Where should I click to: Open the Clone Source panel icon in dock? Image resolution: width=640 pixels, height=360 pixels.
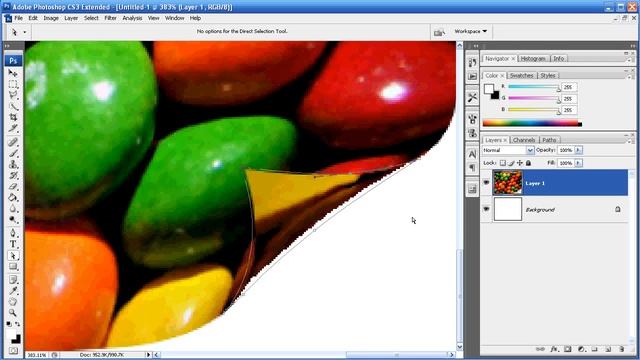[472, 133]
